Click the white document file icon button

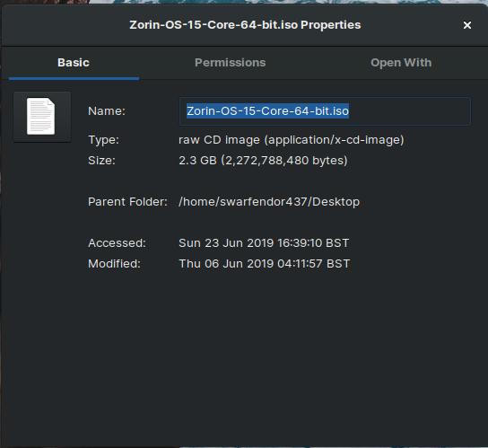point(42,117)
